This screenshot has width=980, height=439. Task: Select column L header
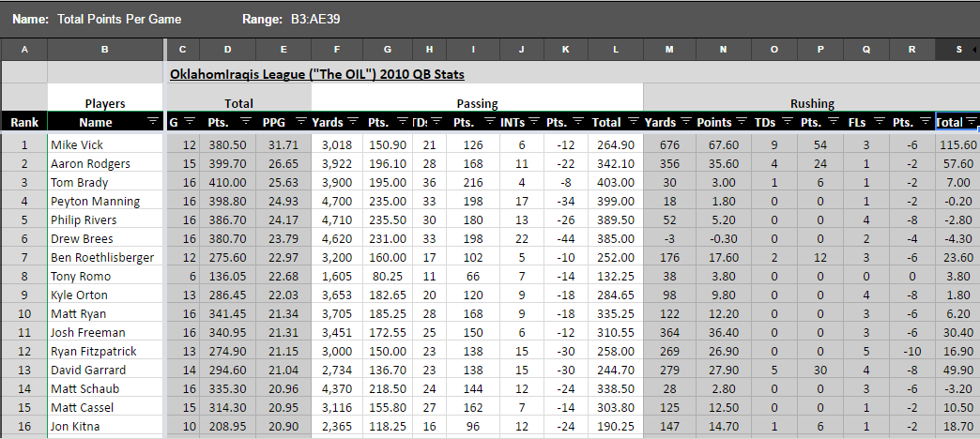(x=616, y=50)
